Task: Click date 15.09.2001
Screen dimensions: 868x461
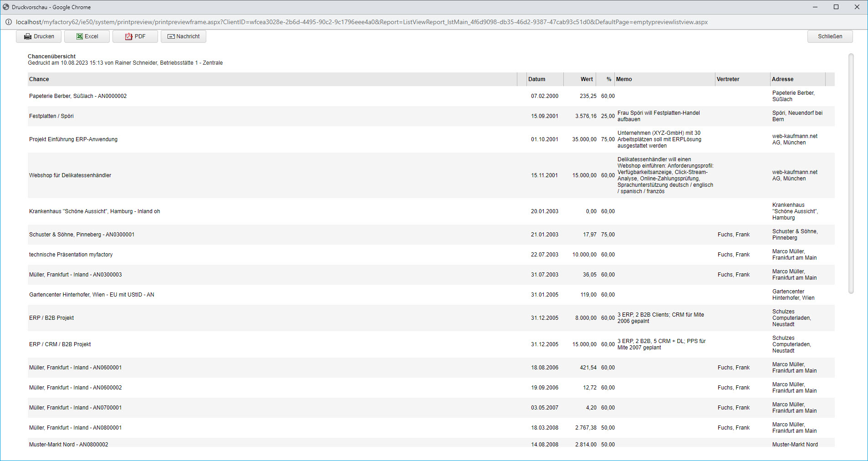Action: click(x=544, y=116)
